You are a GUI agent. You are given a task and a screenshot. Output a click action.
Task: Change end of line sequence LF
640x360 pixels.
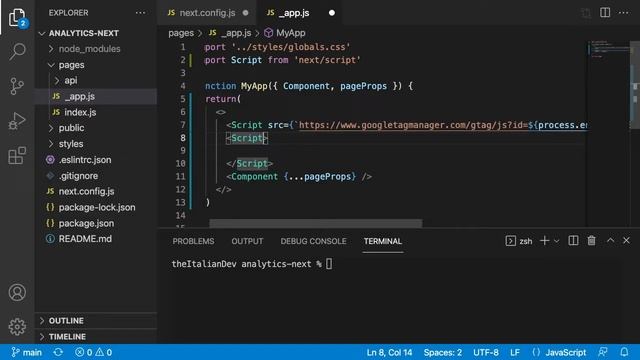[515, 352]
